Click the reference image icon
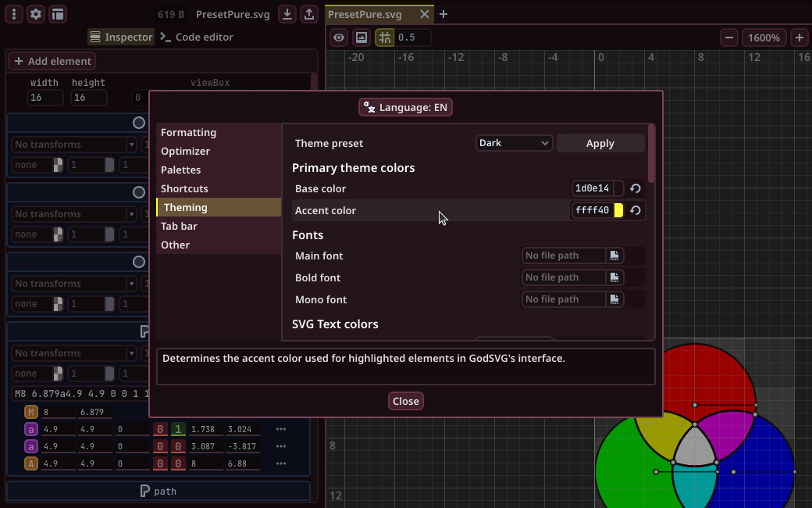This screenshot has width=812, height=508. [361, 38]
